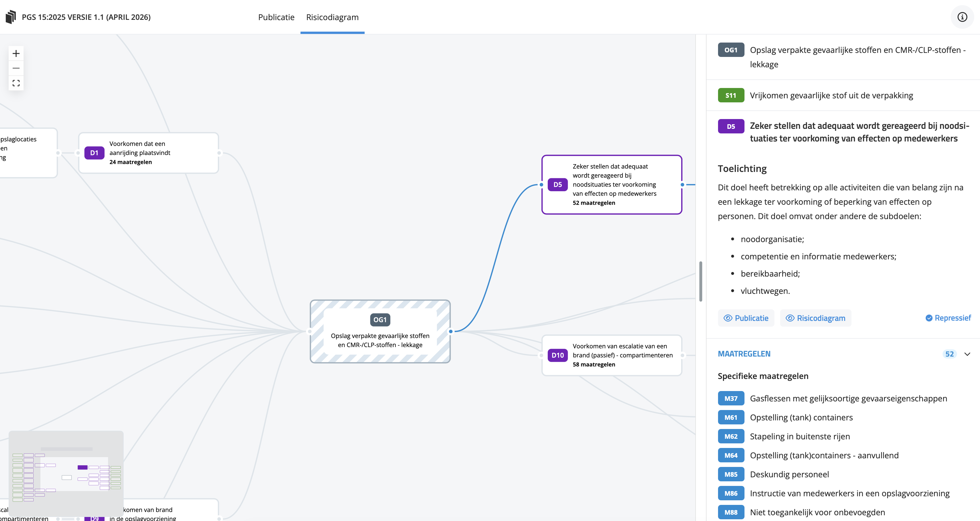
Task: Open measure Stapeling in buitenste rijen
Action: click(799, 436)
